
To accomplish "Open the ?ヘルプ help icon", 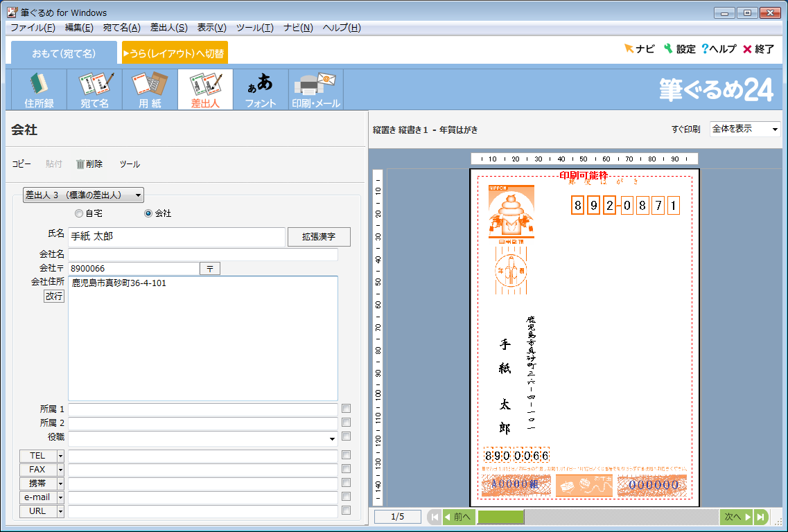I will 719,48.
